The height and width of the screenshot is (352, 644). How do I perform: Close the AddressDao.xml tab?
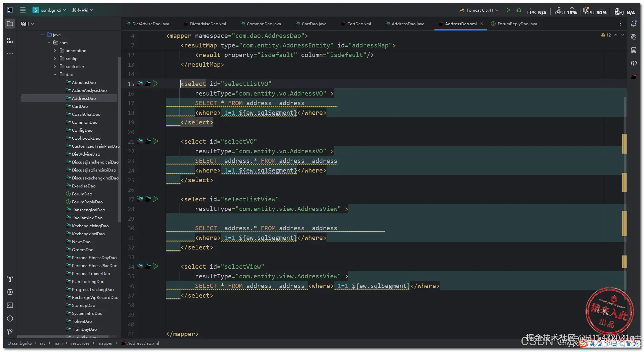click(482, 24)
